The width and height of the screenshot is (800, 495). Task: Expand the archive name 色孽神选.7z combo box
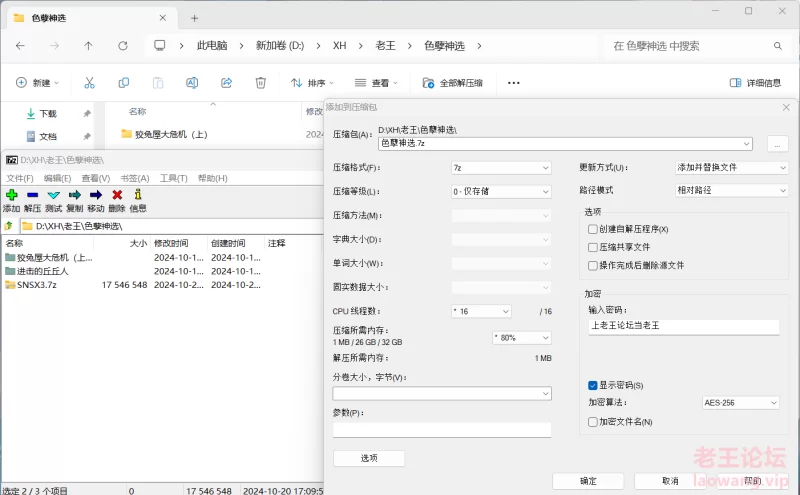tap(746, 143)
